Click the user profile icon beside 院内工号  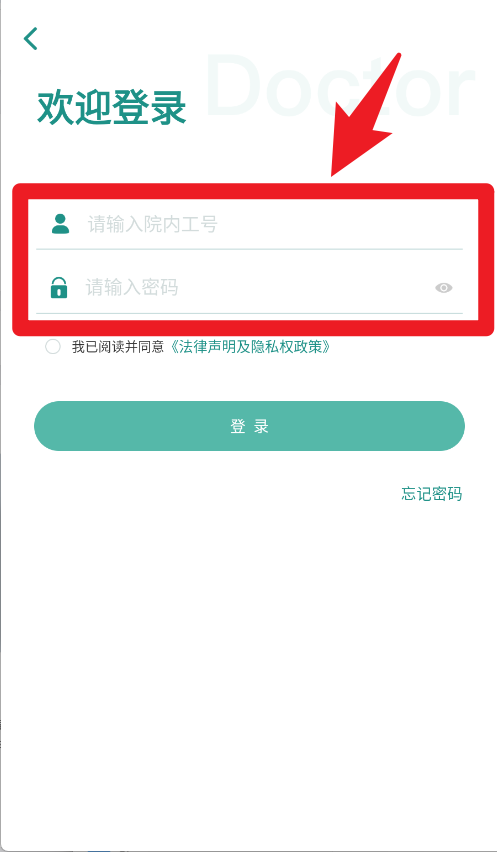60,224
